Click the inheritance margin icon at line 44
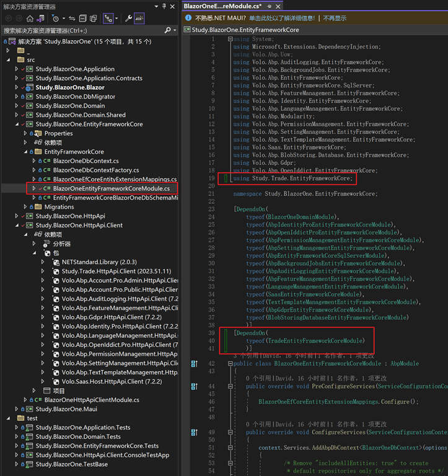Image resolution: width=448 pixels, height=476 pixels. pos(194,386)
